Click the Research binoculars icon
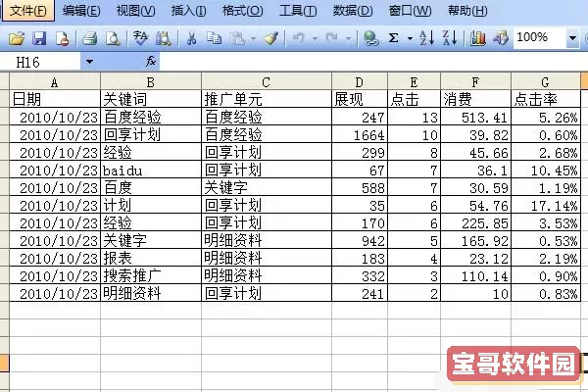This screenshot has width=588, height=392. click(164, 38)
